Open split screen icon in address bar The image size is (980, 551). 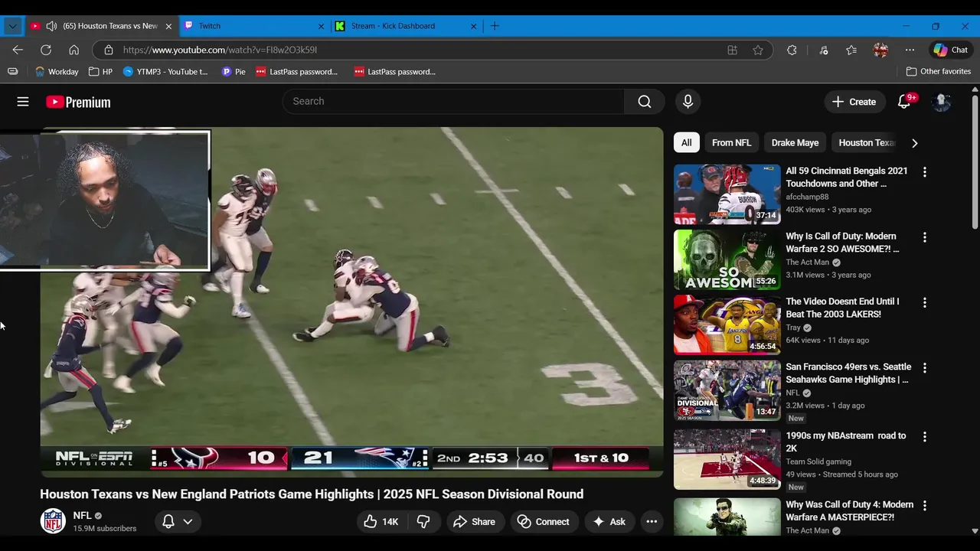pos(733,50)
